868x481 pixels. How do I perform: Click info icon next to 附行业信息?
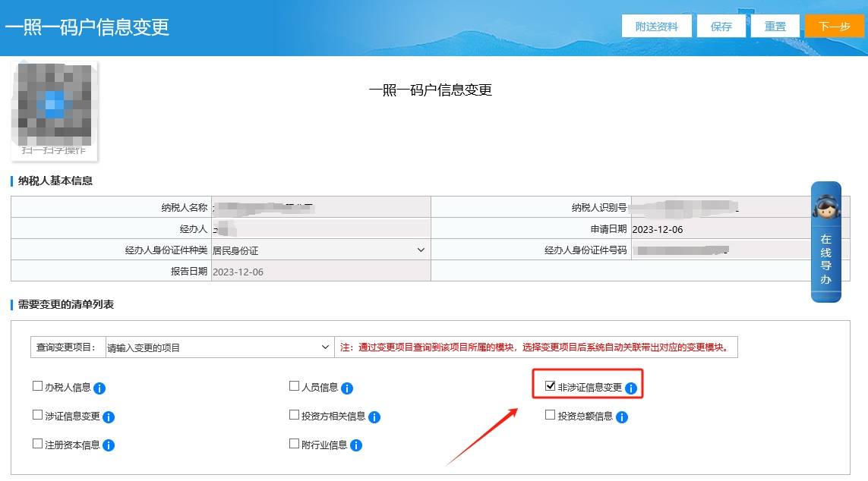click(x=356, y=445)
